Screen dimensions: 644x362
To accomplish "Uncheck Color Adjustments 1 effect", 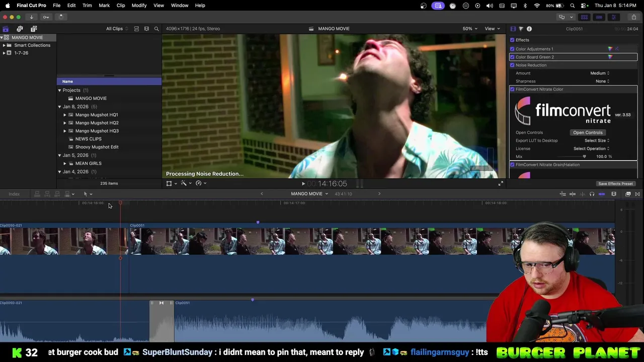I will (512, 49).
